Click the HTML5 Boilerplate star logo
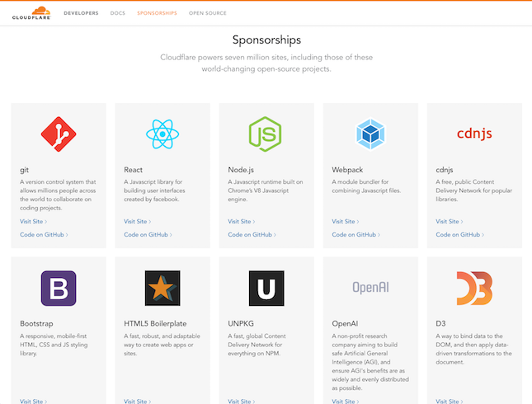 tap(162, 288)
